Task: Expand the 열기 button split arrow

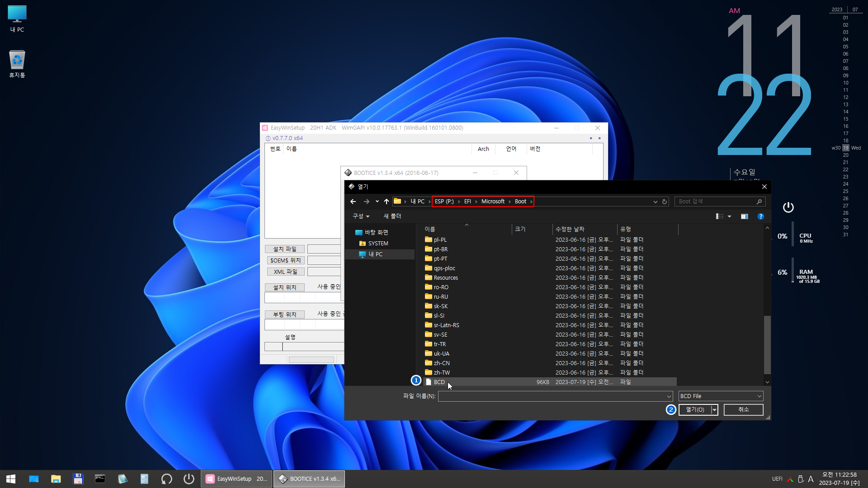Action: point(715,410)
